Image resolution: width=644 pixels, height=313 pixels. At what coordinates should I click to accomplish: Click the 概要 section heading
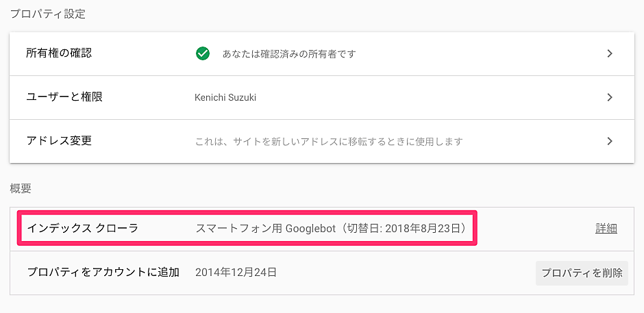point(21,188)
